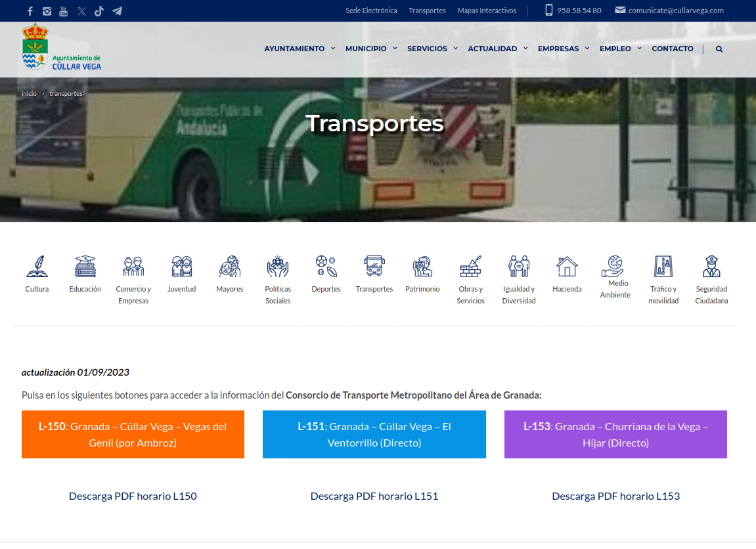Select the Patrimonio camera icon
The width and height of the screenshot is (756, 549).
(x=422, y=267)
